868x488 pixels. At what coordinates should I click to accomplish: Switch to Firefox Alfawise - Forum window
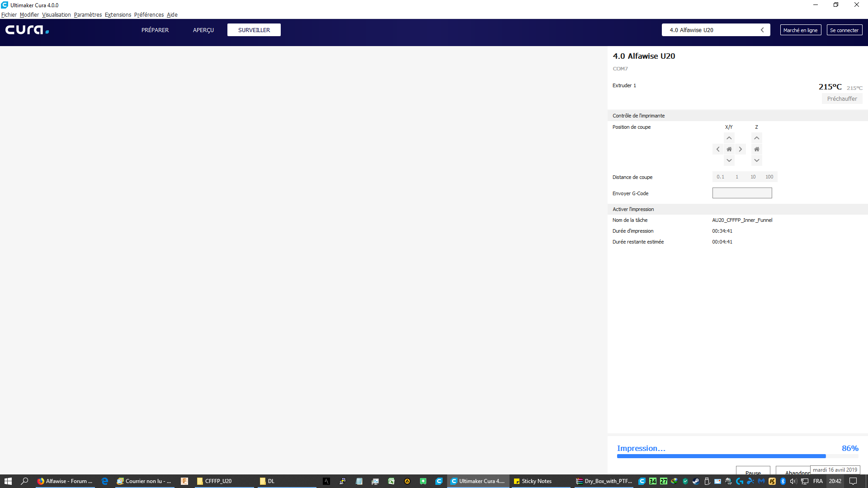[x=65, y=481]
